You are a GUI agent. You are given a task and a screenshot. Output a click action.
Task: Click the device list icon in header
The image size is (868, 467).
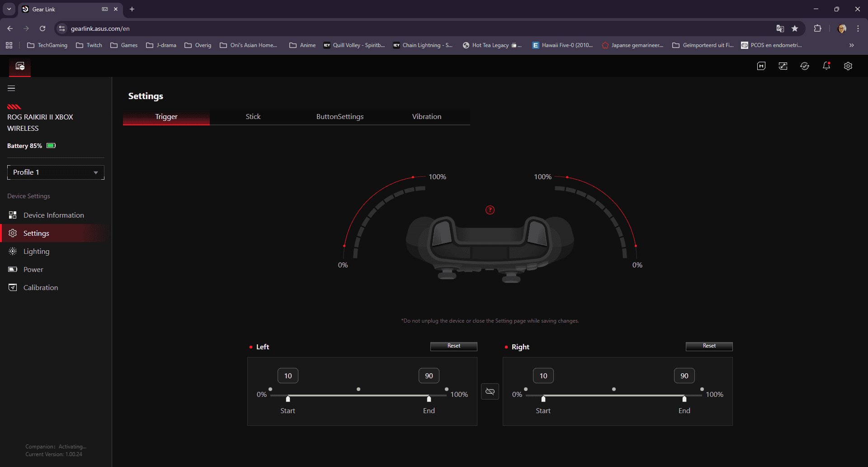coord(20,66)
